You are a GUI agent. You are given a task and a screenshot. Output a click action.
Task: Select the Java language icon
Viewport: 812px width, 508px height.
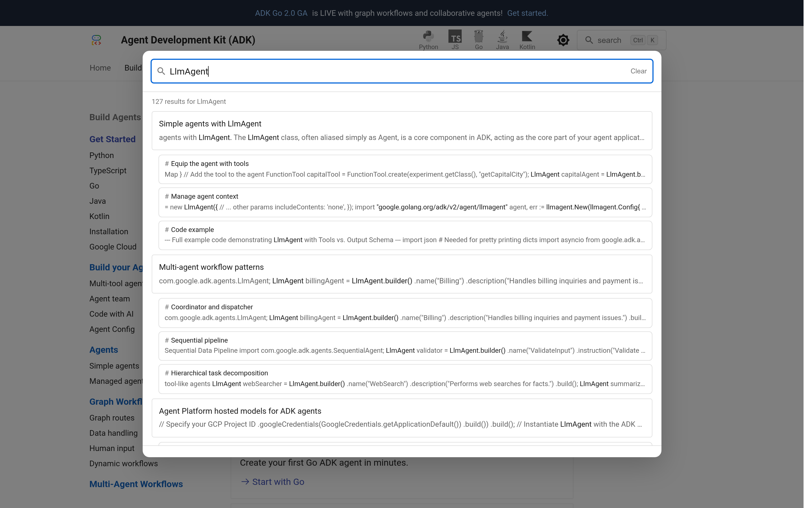click(502, 40)
